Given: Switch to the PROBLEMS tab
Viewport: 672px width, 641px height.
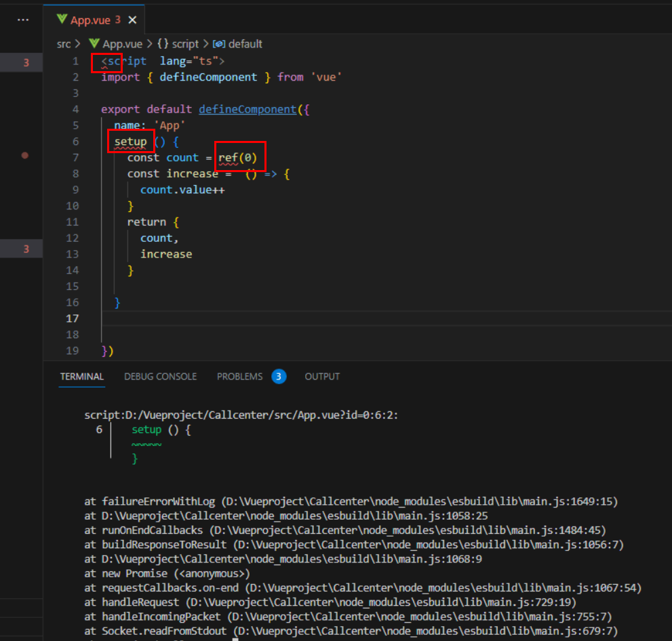Looking at the screenshot, I should point(239,376).
